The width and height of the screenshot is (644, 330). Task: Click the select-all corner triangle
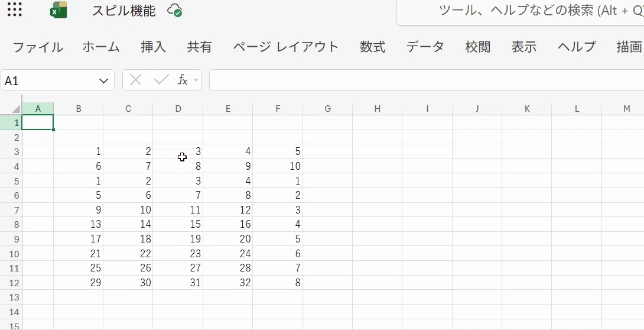[16, 109]
